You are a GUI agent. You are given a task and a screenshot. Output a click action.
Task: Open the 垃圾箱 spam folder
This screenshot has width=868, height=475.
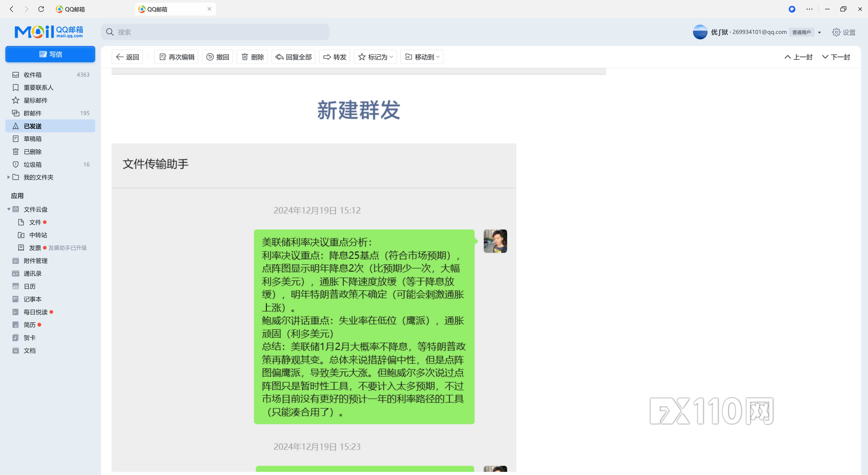pos(50,164)
